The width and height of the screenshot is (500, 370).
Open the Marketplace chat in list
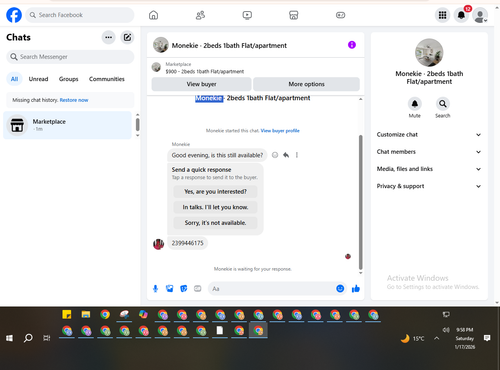pos(67,125)
